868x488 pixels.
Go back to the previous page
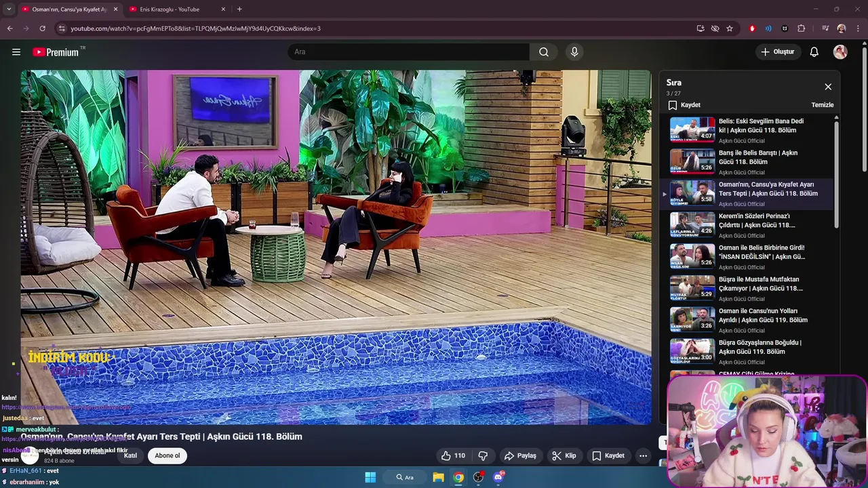coord(9,28)
